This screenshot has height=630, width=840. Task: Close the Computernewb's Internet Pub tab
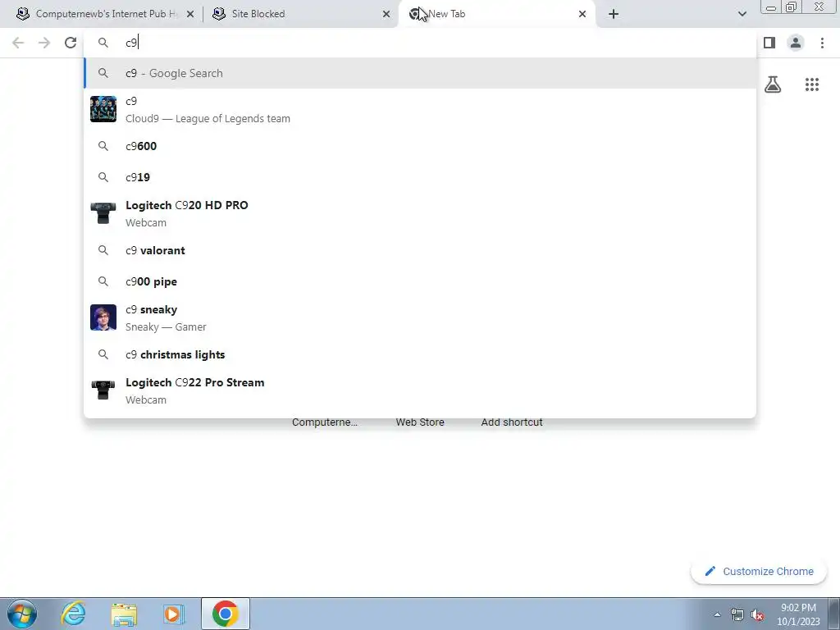pos(190,14)
